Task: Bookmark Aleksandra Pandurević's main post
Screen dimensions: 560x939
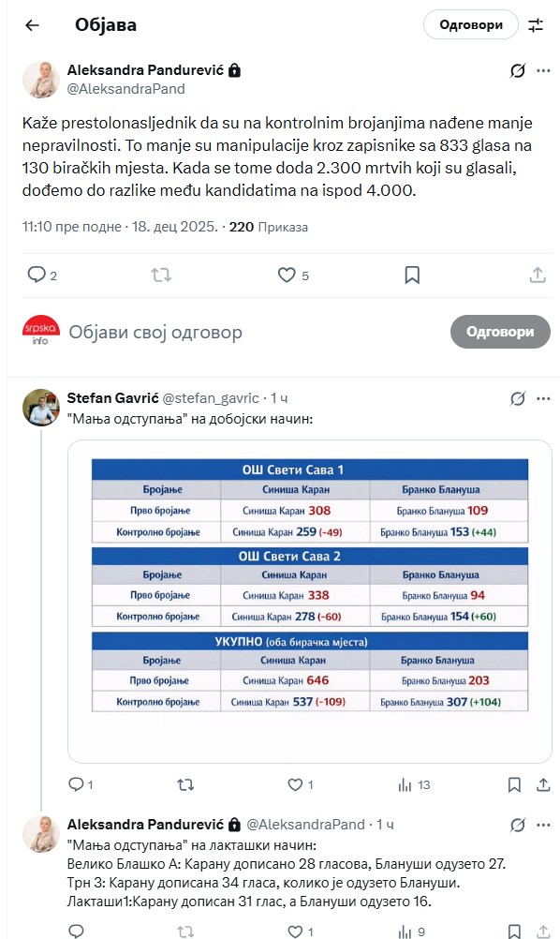Action: point(411,276)
